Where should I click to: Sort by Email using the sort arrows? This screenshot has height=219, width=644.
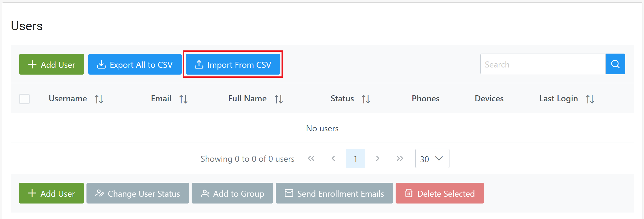(183, 99)
